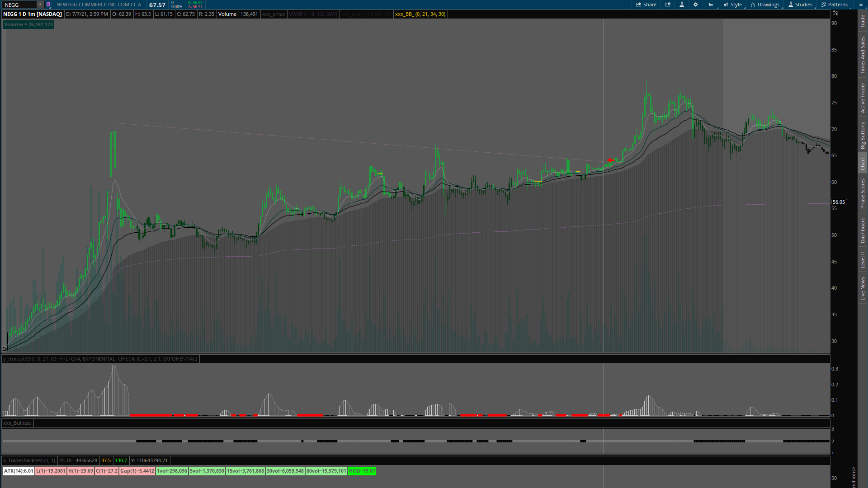Click the red arrow marker on chart
868x488 pixels.
coord(611,160)
